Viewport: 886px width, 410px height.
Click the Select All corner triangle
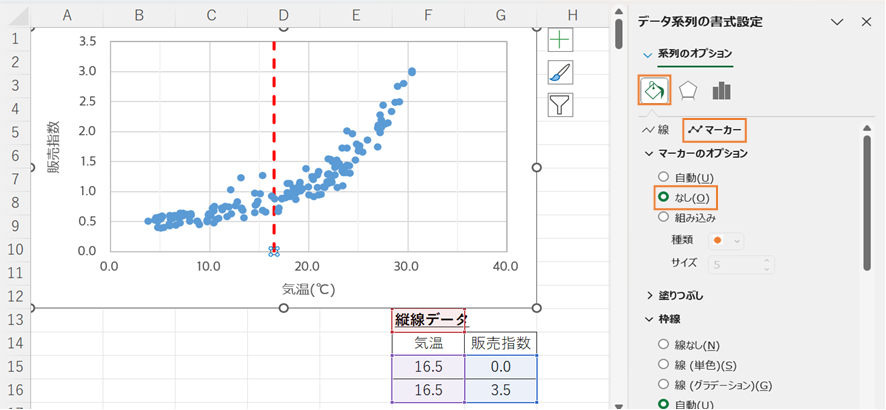(17, 16)
